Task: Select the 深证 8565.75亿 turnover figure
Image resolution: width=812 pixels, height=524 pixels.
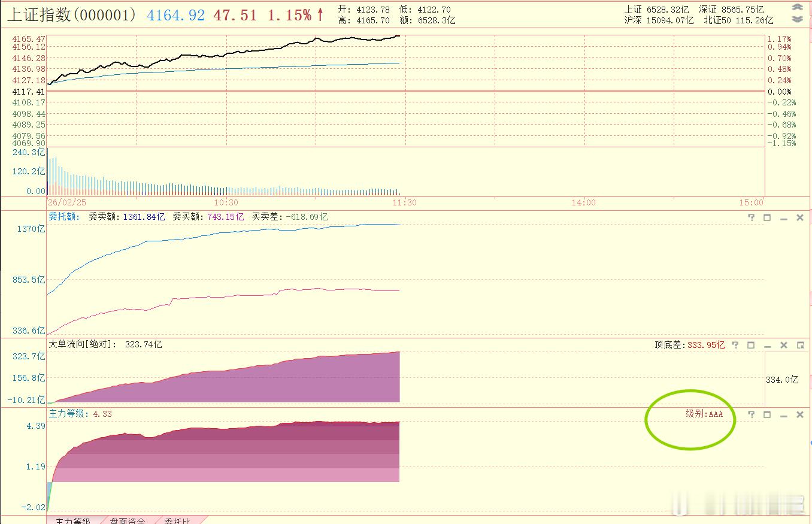Action: (731, 10)
